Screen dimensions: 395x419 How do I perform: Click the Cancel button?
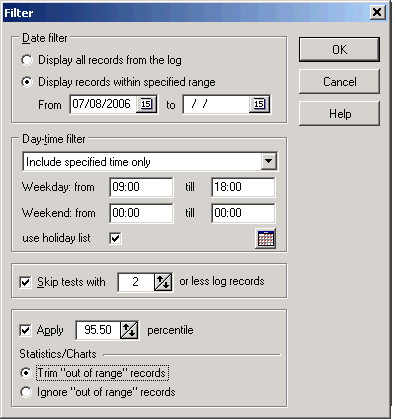(x=339, y=82)
